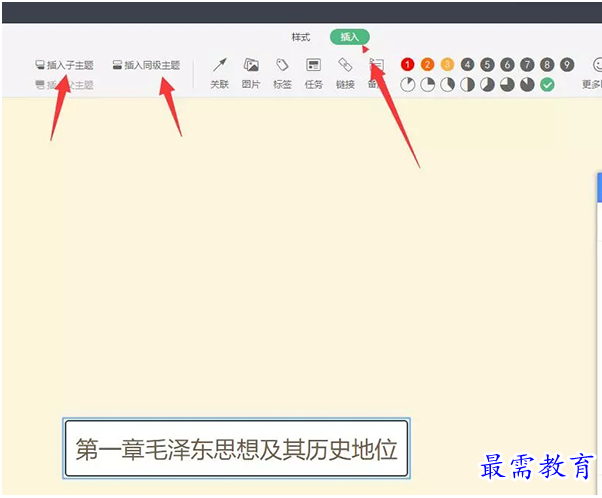Click the 插入同级主题 button
This screenshot has height=498, width=602.
(x=146, y=65)
